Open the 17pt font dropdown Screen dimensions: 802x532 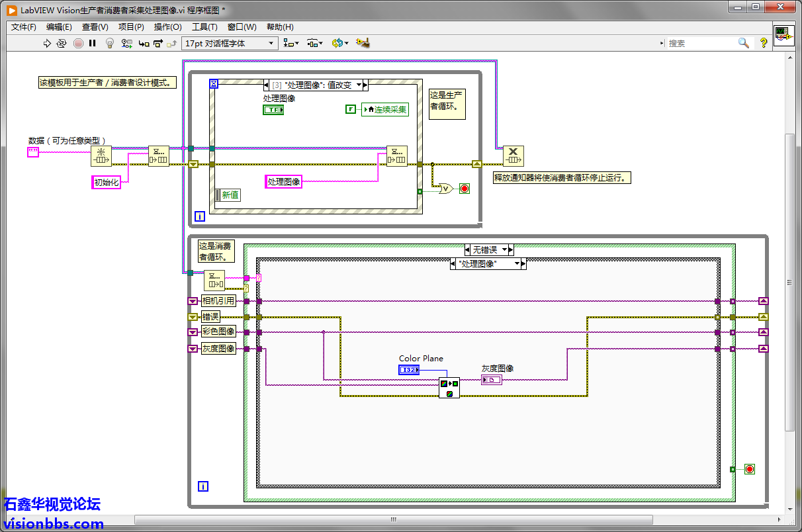[x=229, y=44]
